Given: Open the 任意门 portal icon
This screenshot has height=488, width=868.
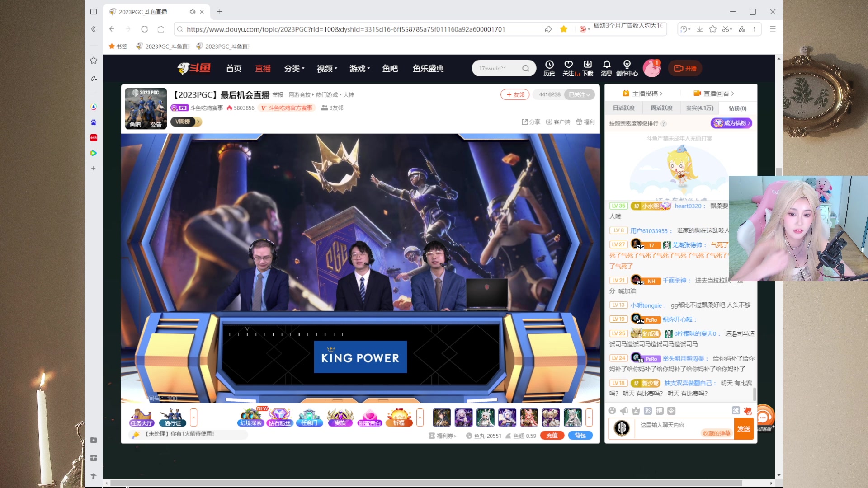Looking at the screenshot, I should point(309,418).
